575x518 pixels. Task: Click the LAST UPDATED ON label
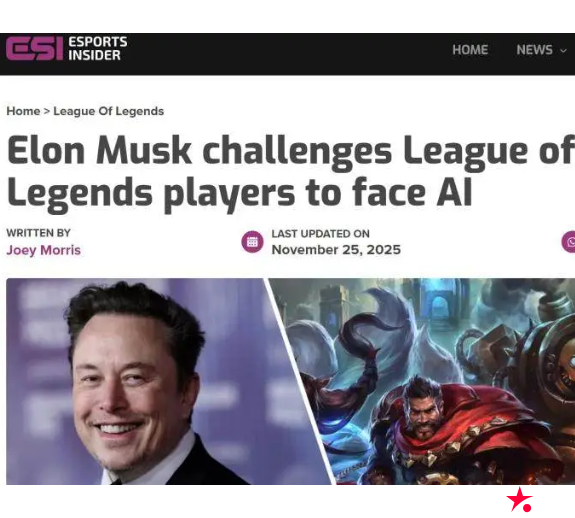[x=321, y=234]
